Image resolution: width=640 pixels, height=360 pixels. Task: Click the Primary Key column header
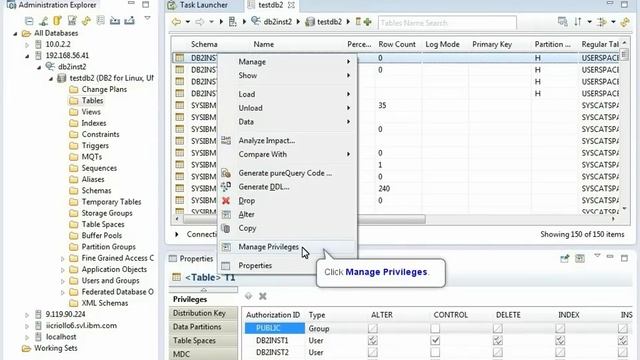(492, 44)
